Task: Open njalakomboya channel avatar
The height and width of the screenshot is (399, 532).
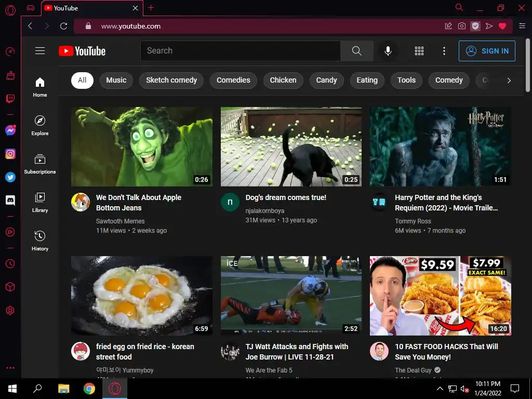Action: [230, 202]
